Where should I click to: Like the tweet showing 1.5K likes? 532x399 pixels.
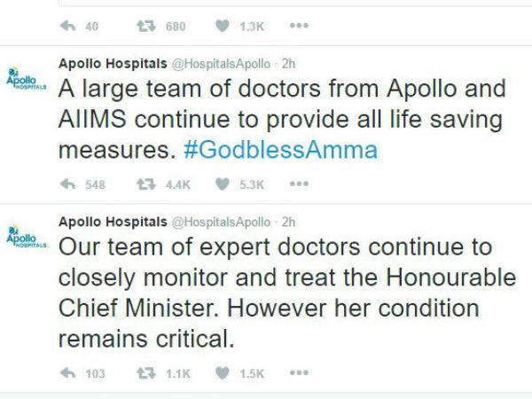pyautogui.click(x=223, y=373)
